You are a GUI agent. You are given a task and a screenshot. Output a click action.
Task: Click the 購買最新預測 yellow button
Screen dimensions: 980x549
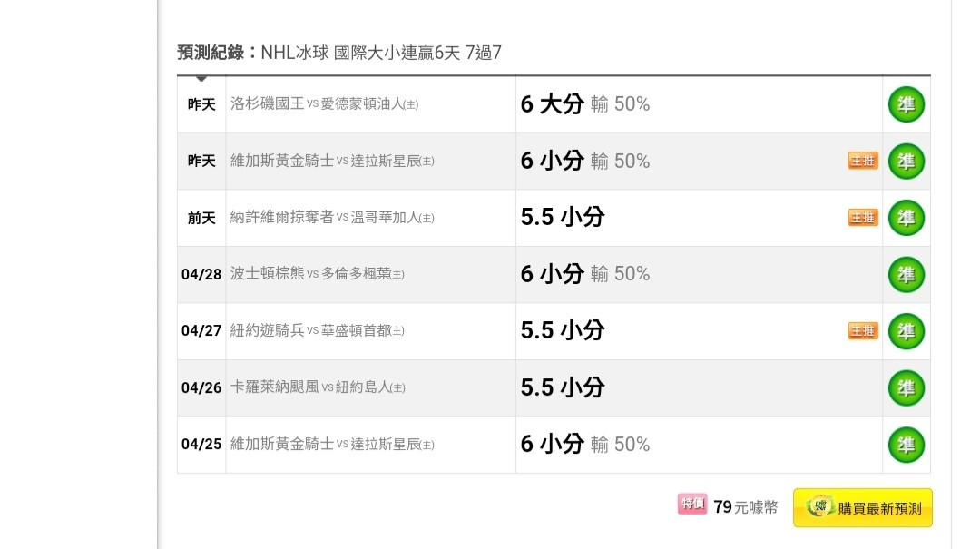click(863, 508)
